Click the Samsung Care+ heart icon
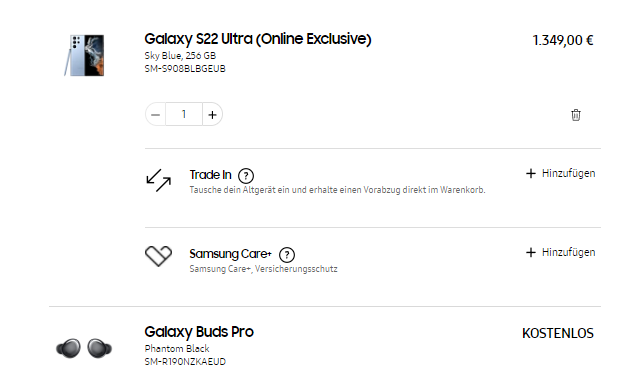The width and height of the screenshot is (629, 389). [158, 256]
